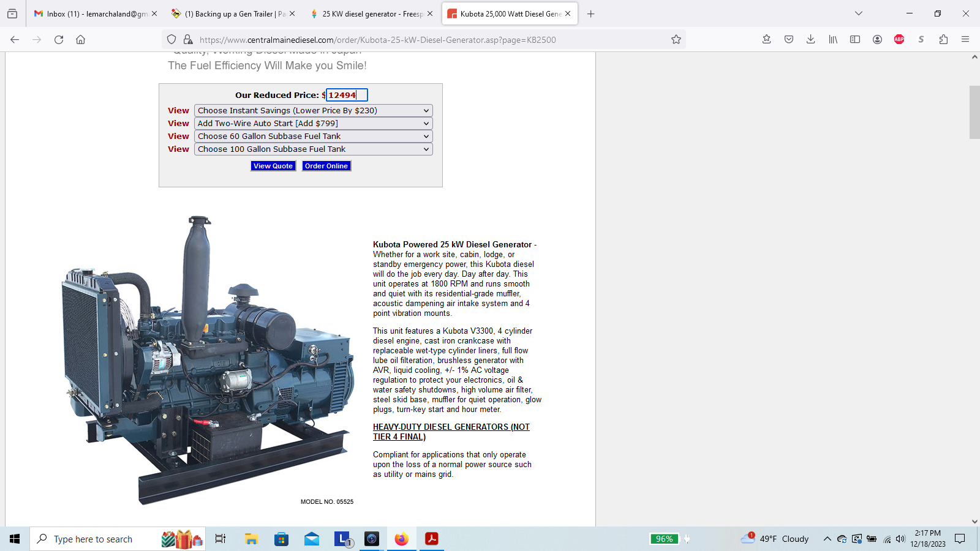Viewport: 980px width, 551px height.
Task: Click the bookmark star icon in address bar
Action: (676, 40)
